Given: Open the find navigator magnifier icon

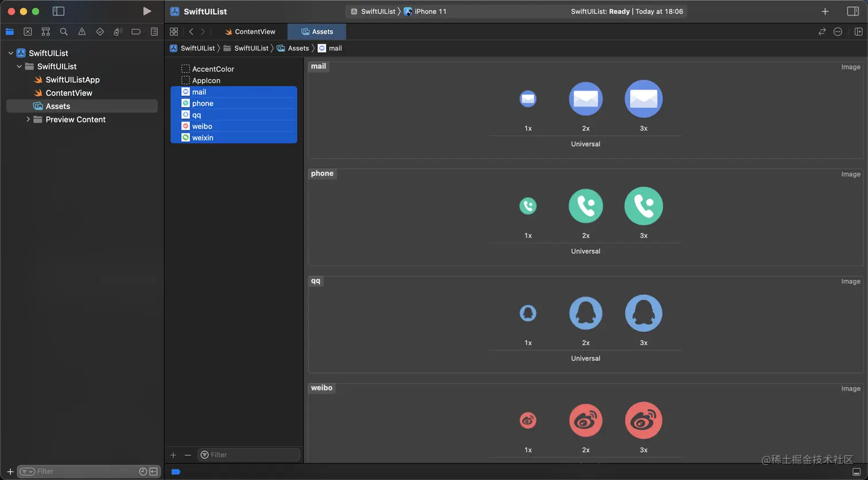Looking at the screenshot, I should (x=64, y=32).
